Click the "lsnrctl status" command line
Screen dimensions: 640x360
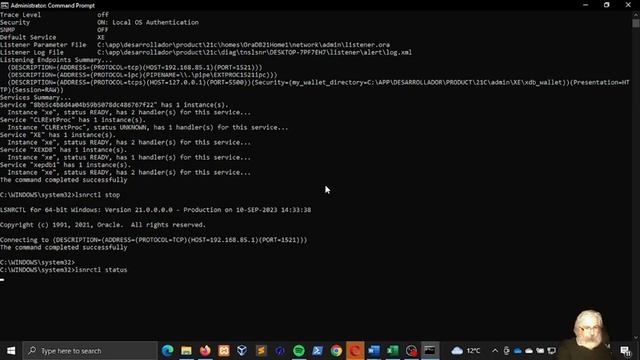tap(64, 270)
